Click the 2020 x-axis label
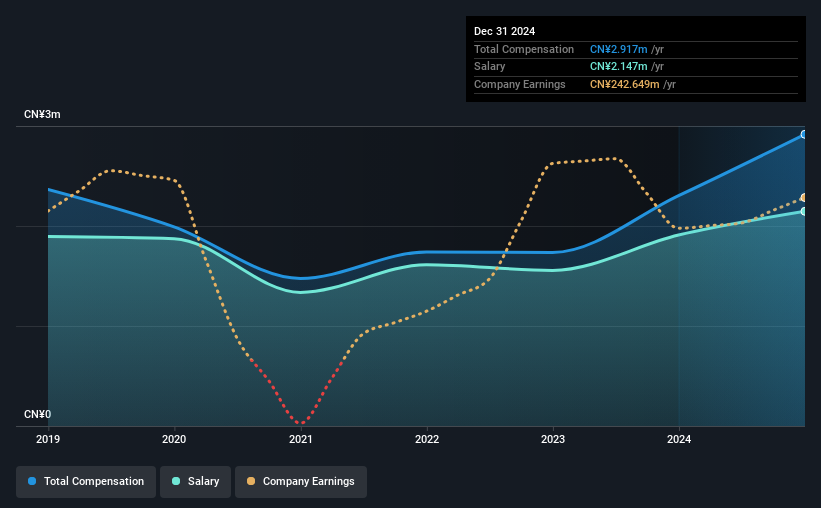This screenshot has height=508, width=821. click(174, 439)
